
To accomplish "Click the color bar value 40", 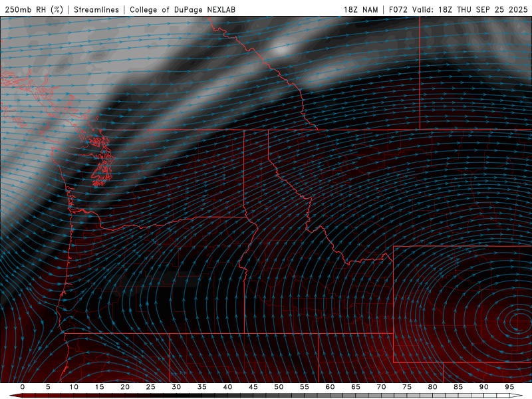I will 227,387.
